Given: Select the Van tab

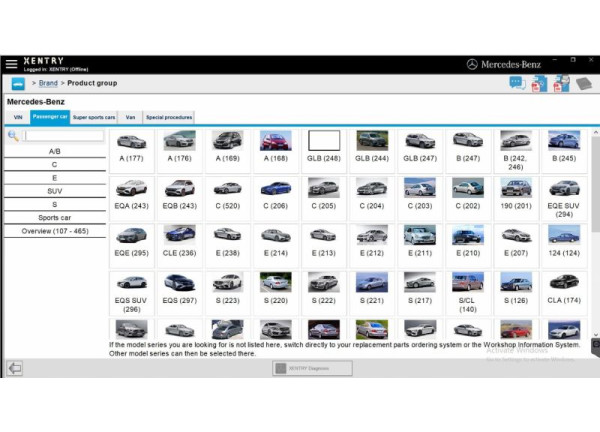Looking at the screenshot, I should tap(130, 117).
